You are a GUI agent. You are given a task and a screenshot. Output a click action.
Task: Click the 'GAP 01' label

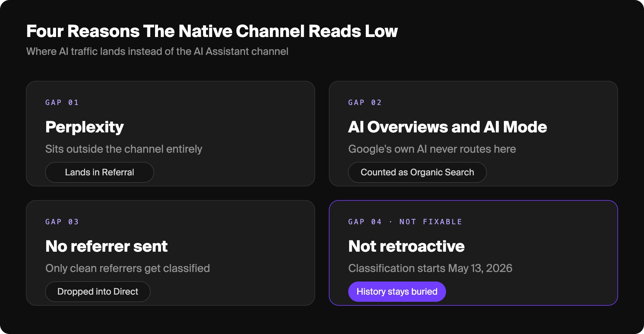point(62,103)
